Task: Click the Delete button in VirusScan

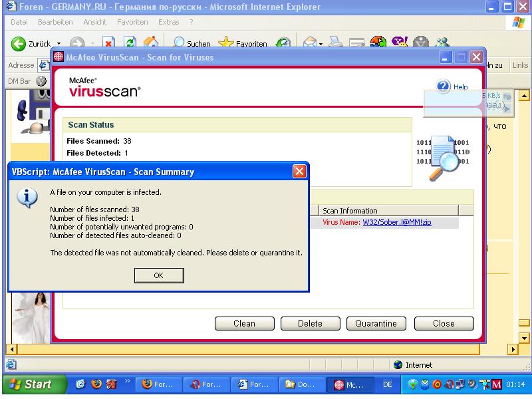Action: (310, 323)
